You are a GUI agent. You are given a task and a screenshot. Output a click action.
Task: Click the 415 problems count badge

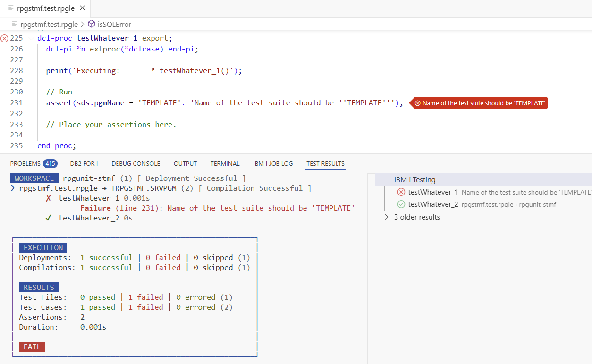click(x=50, y=164)
